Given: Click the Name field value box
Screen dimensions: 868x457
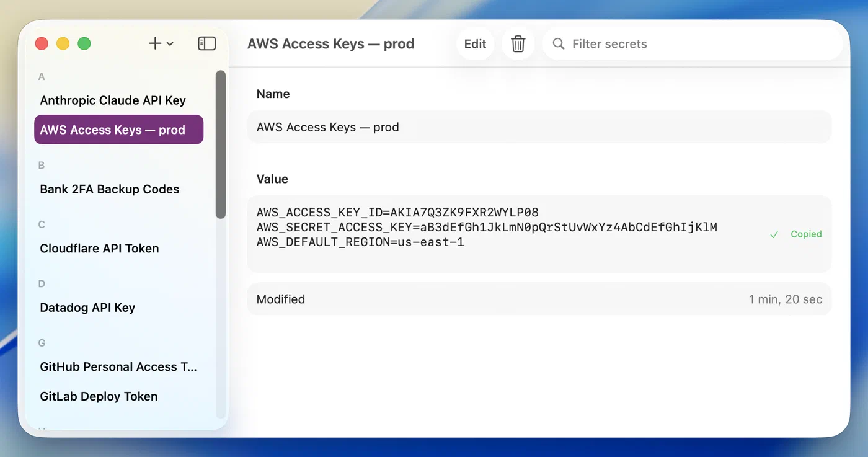Looking at the screenshot, I should (x=539, y=127).
